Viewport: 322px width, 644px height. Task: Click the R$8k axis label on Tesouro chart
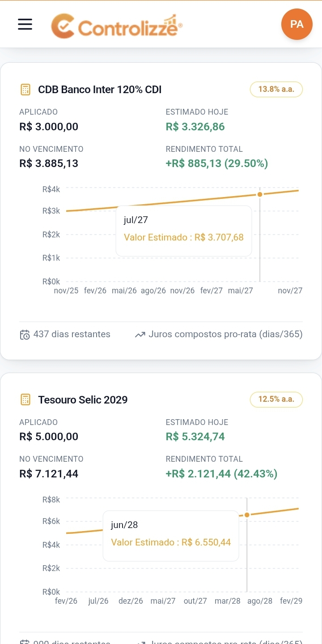tap(51, 500)
